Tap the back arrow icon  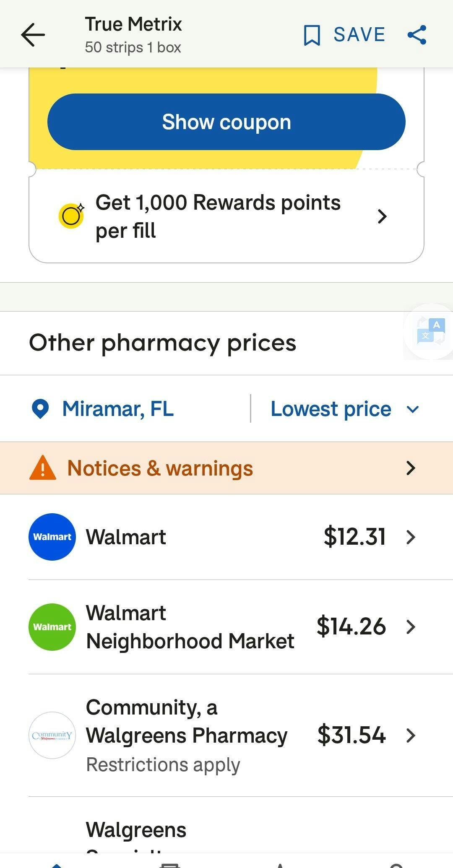click(x=33, y=35)
